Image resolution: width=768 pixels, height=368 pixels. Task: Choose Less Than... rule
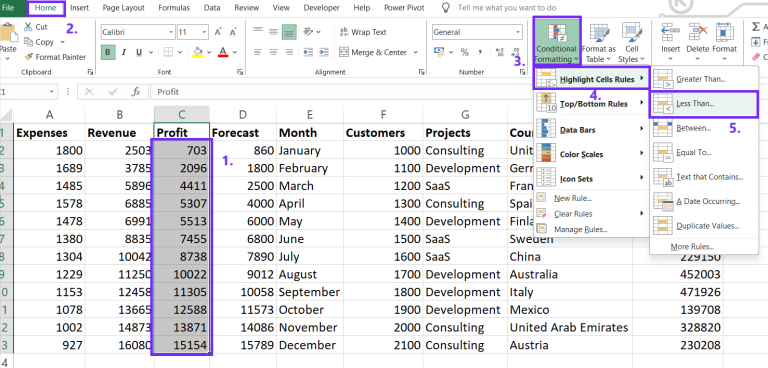tap(703, 104)
